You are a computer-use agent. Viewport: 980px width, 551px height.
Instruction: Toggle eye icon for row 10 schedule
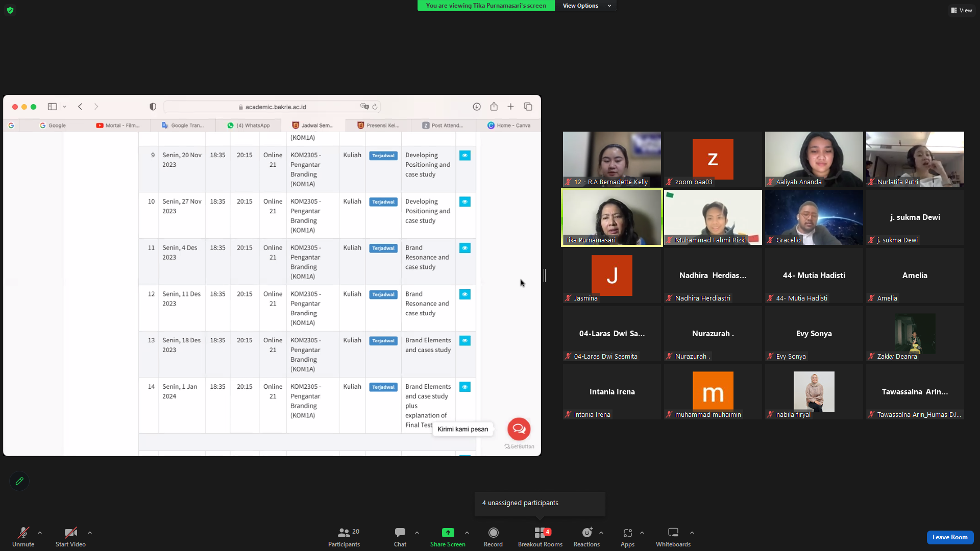click(465, 202)
